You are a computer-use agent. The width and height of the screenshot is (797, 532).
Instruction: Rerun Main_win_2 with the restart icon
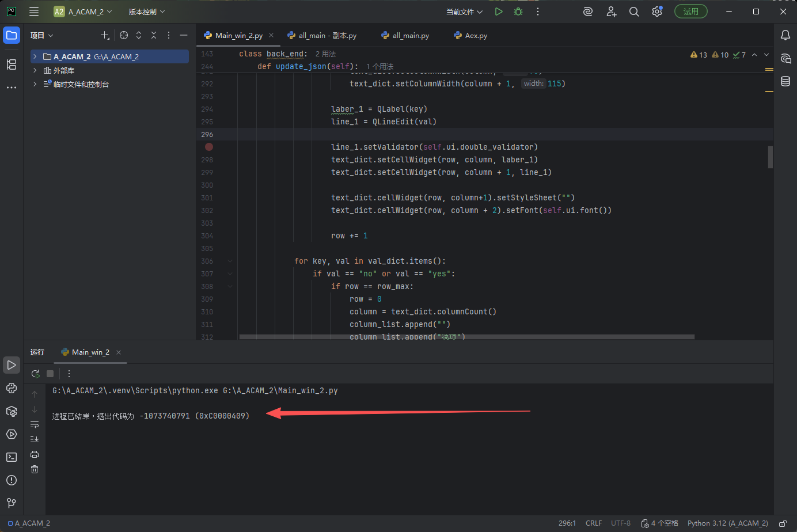[35, 374]
